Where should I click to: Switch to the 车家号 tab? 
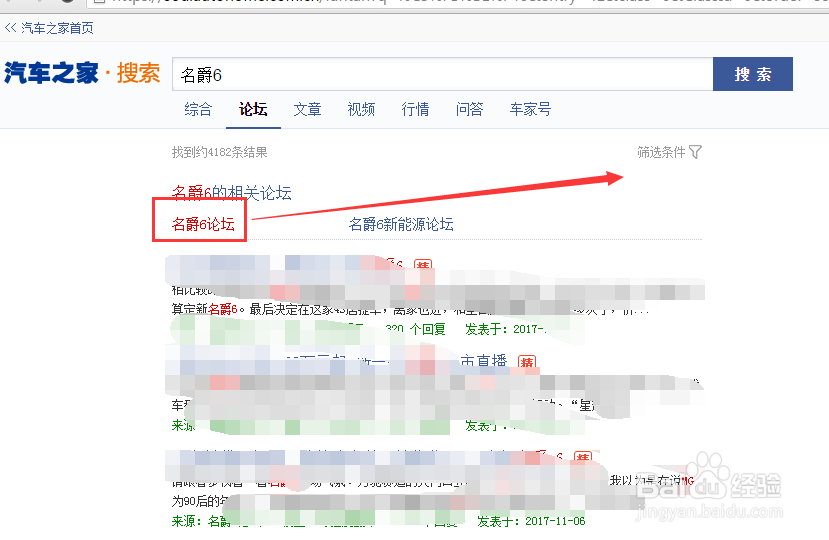(x=530, y=109)
